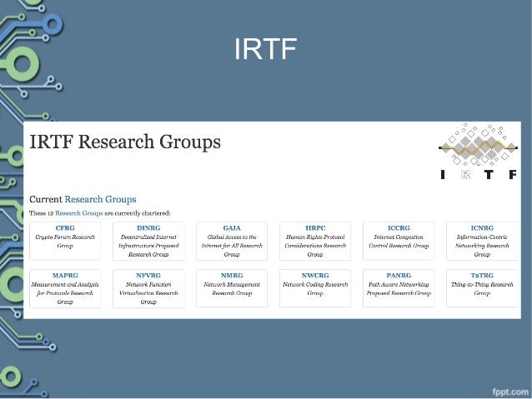Click 'Human Rights Protocol Considerations' description
The image size is (532, 399).
click(315, 246)
